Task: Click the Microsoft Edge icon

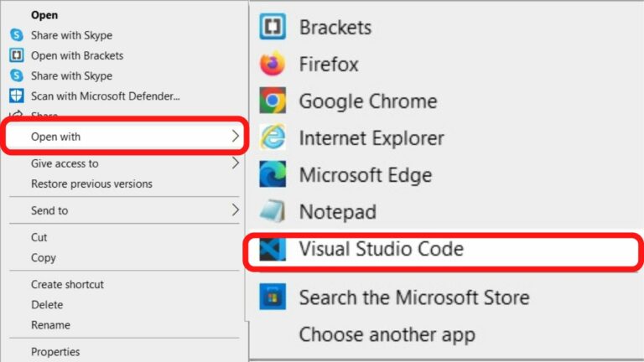Action: [273, 175]
